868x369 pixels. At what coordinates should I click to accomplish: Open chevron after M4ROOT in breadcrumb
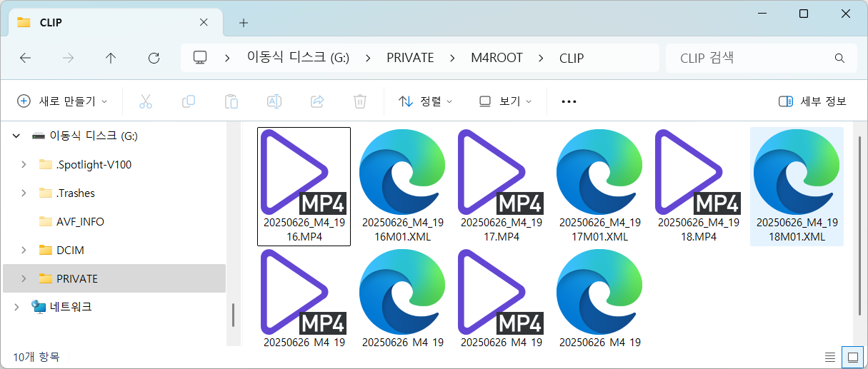click(x=541, y=58)
